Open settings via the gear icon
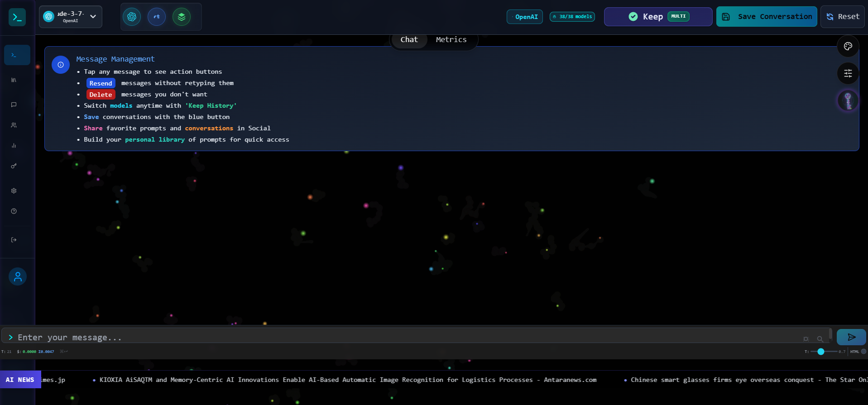 14,191
